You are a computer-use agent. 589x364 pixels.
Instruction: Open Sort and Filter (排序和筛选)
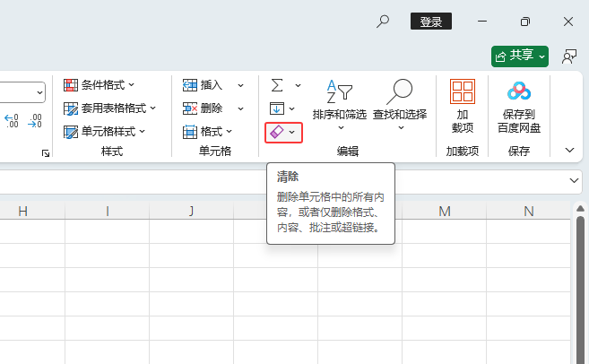click(x=339, y=102)
